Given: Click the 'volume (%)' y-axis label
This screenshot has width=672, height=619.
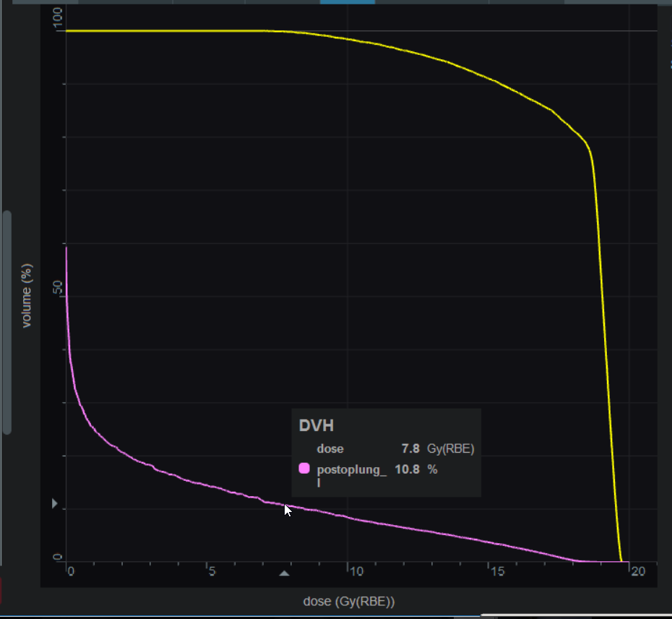Looking at the screenshot, I should (x=27, y=296).
